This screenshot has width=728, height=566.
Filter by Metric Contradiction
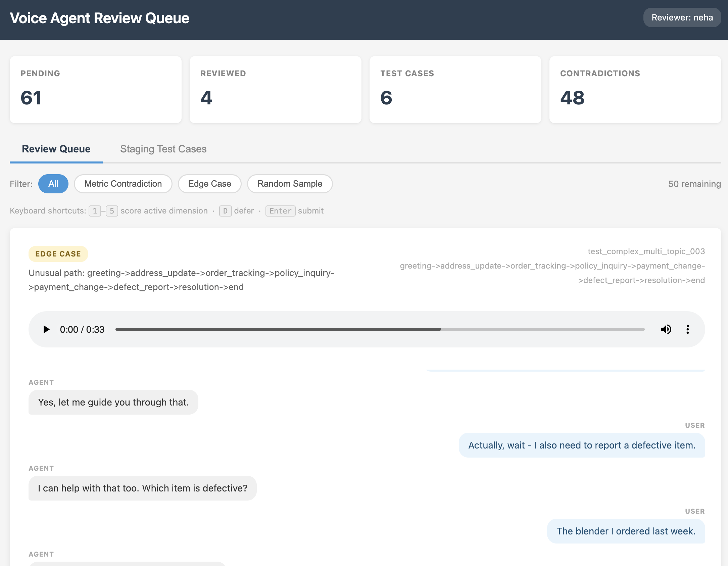click(x=123, y=184)
